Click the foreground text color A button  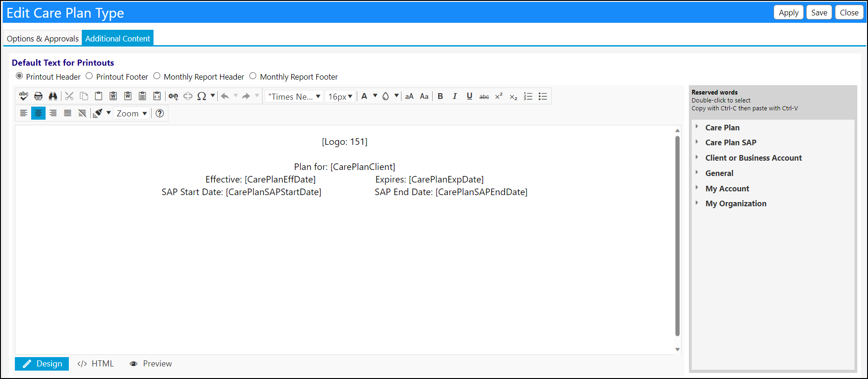pyautogui.click(x=364, y=96)
